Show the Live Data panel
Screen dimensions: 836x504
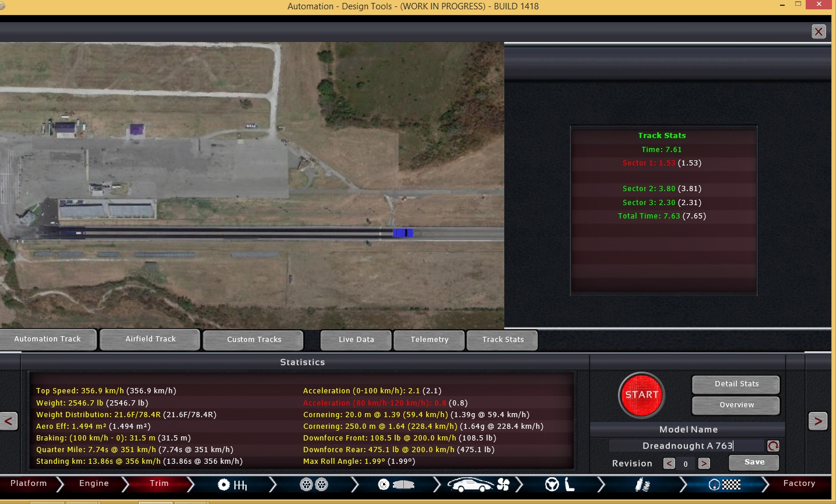[x=356, y=340]
